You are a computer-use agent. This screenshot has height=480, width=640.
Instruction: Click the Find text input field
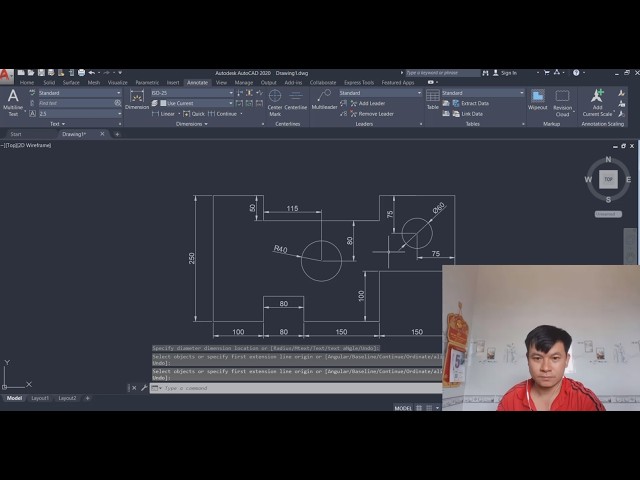coord(76,103)
